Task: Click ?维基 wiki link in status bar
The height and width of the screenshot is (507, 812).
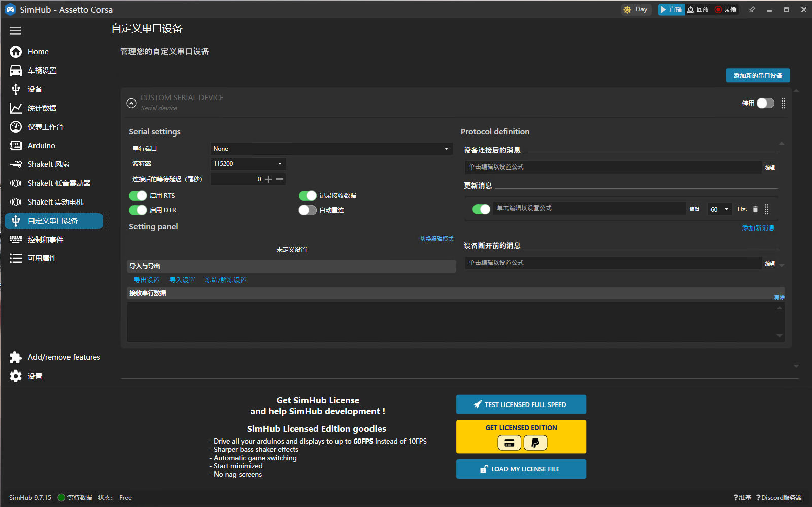Action: pyautogui.click(x=742, y=498)
